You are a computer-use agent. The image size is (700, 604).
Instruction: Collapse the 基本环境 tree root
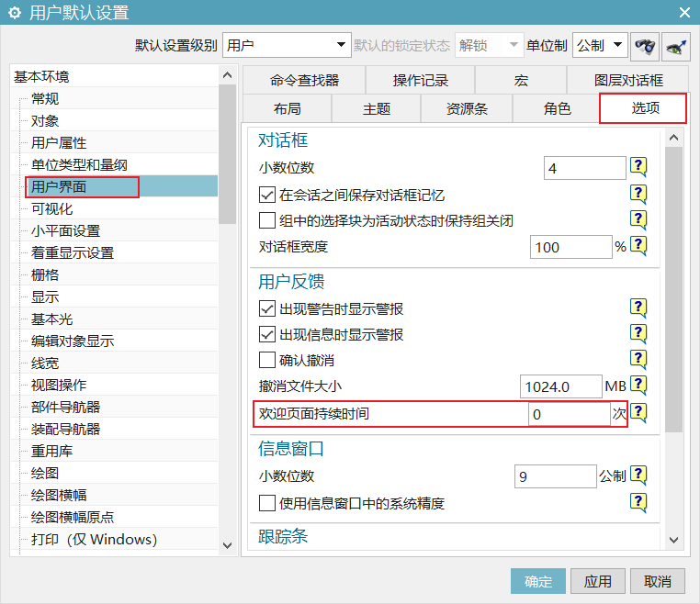tap(41, 77)
